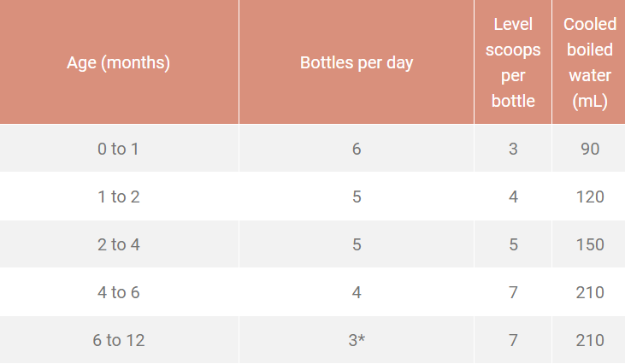
Task: Click bottles cell in 1 to 2 row
Action: (357, 197)
